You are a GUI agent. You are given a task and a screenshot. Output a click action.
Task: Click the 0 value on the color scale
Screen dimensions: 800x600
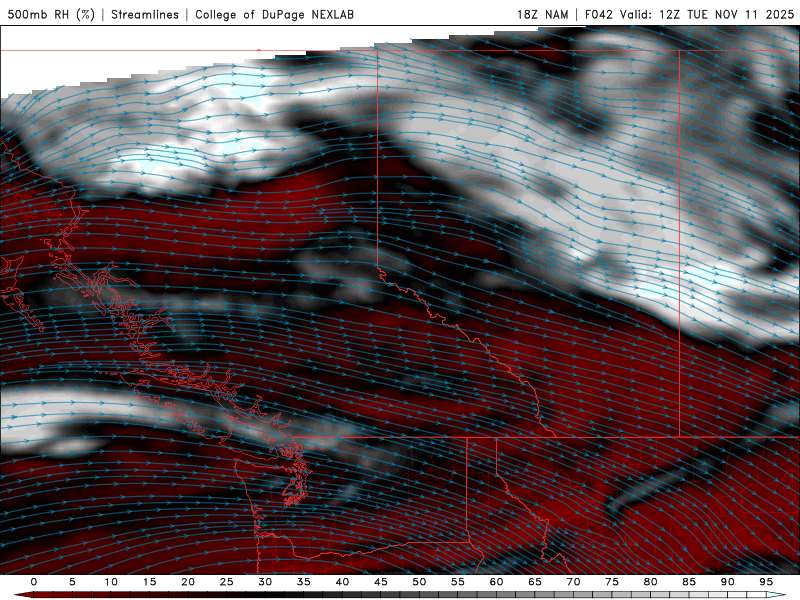[34, 582]
